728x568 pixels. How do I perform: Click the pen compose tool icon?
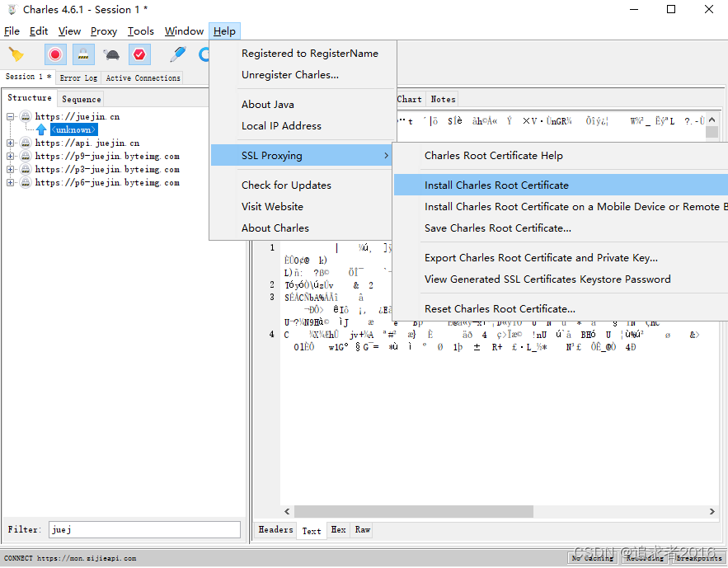pos(178,54)
